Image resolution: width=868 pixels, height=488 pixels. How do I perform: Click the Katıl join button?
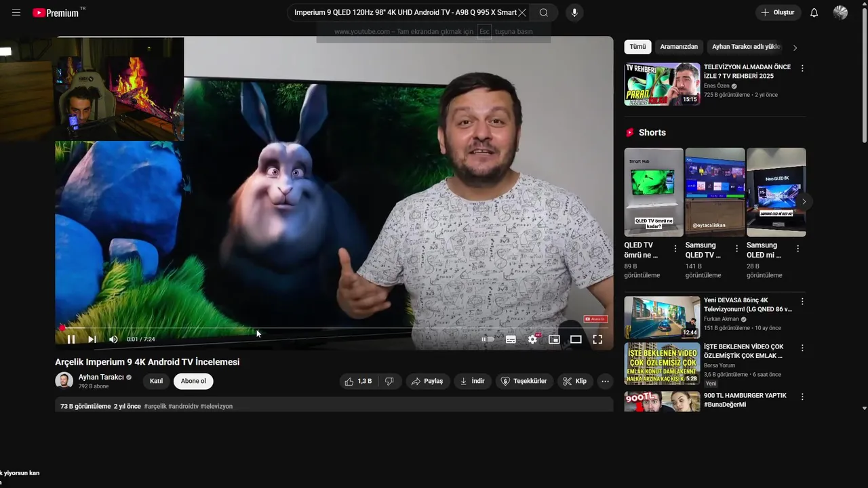pyautogui.click(x=156, y=381)
